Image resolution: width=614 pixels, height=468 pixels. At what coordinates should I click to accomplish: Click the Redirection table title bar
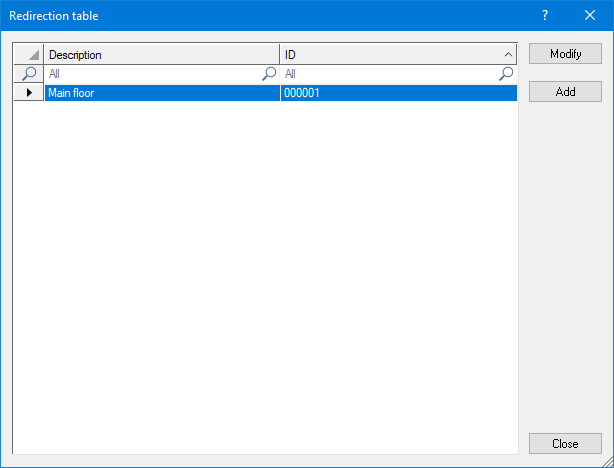click(x=250, y=16)
